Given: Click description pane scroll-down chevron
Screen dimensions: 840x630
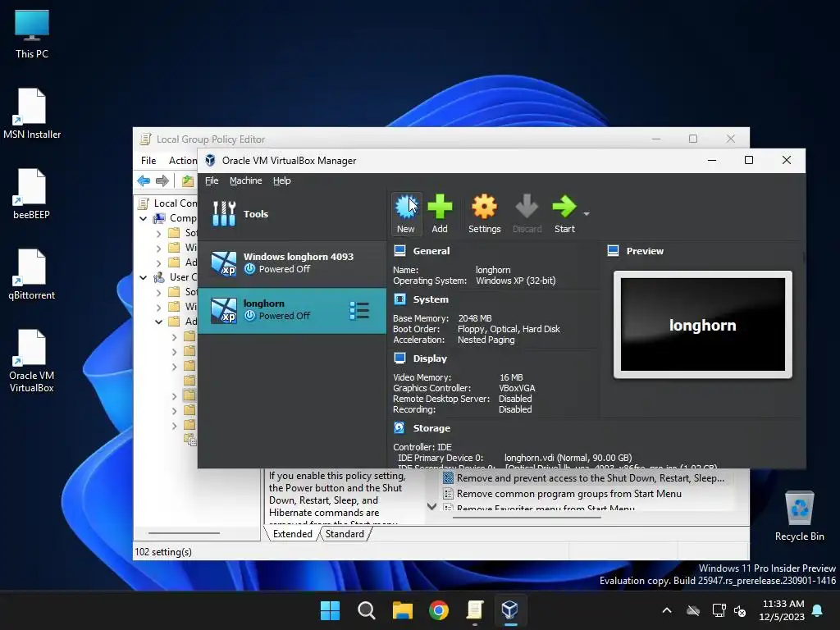Looking at the screenshot, I should [431, 505].
